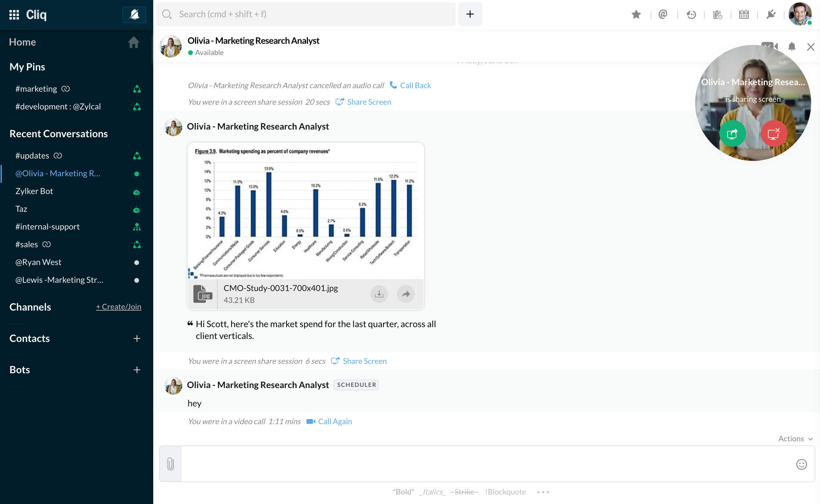Toggle chat notifications with the header bell icon

tap(792, 47)
